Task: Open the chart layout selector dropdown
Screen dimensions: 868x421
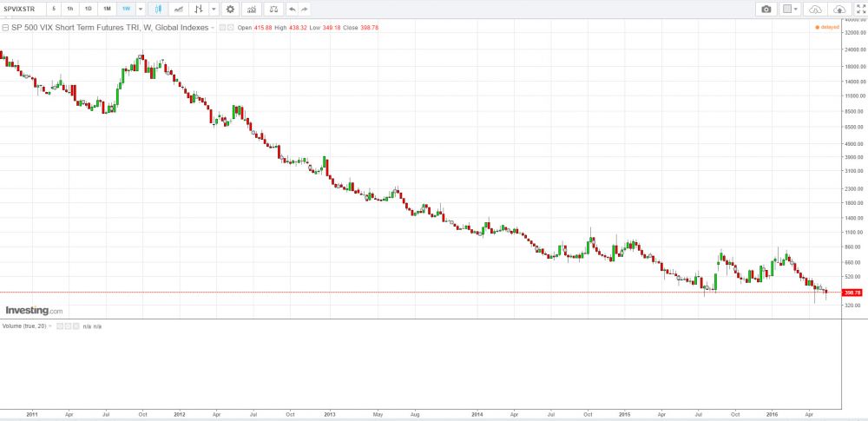Action: [790, 9]
